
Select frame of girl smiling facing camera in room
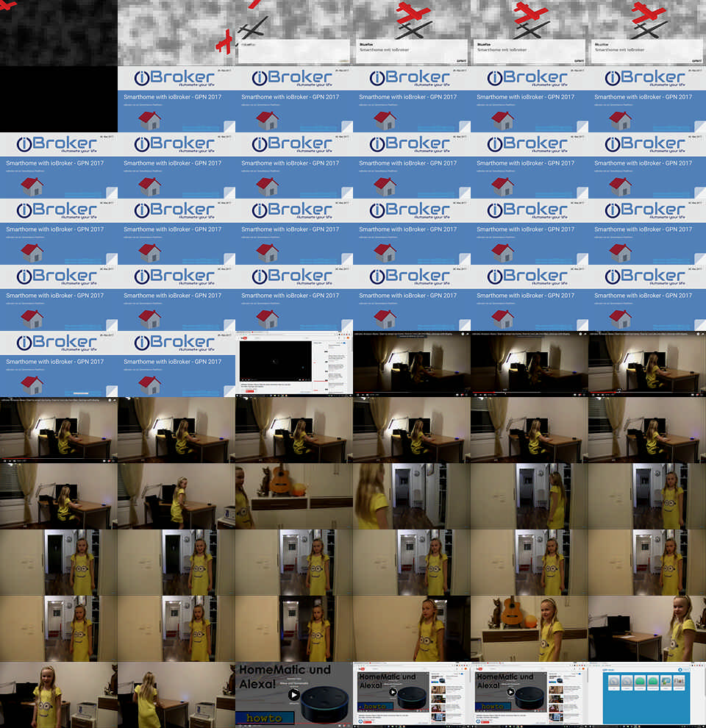(59, 695)
